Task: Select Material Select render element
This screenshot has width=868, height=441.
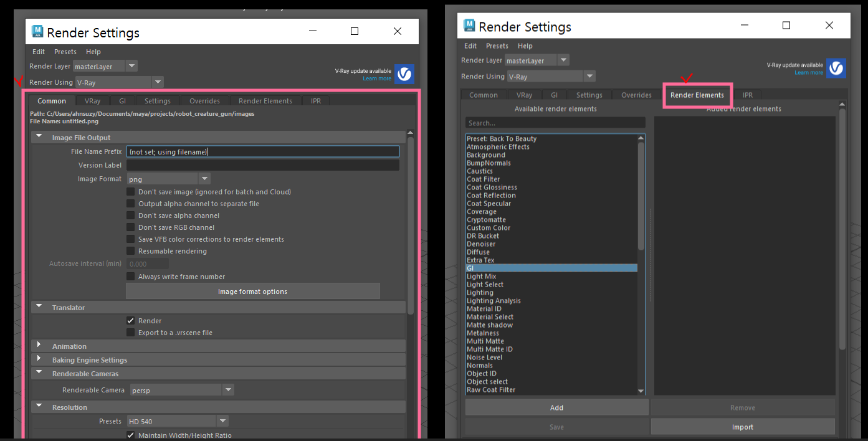Action: pos(490,317)
